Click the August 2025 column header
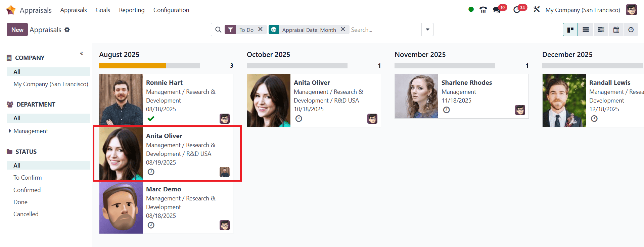Viewport: 644px width, 247px height. (x=119, y=55)
